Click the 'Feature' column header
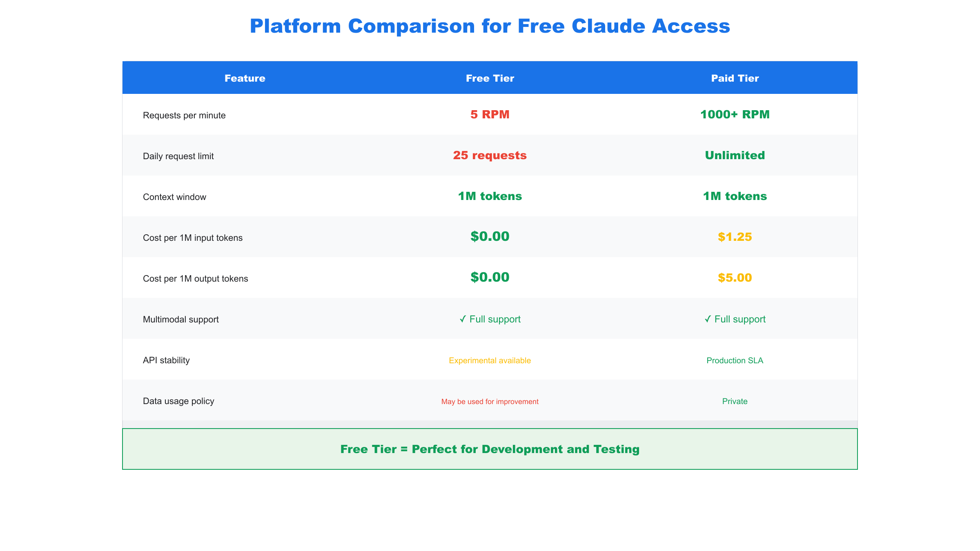Screen dimensions: 980x551 (245, 78)
